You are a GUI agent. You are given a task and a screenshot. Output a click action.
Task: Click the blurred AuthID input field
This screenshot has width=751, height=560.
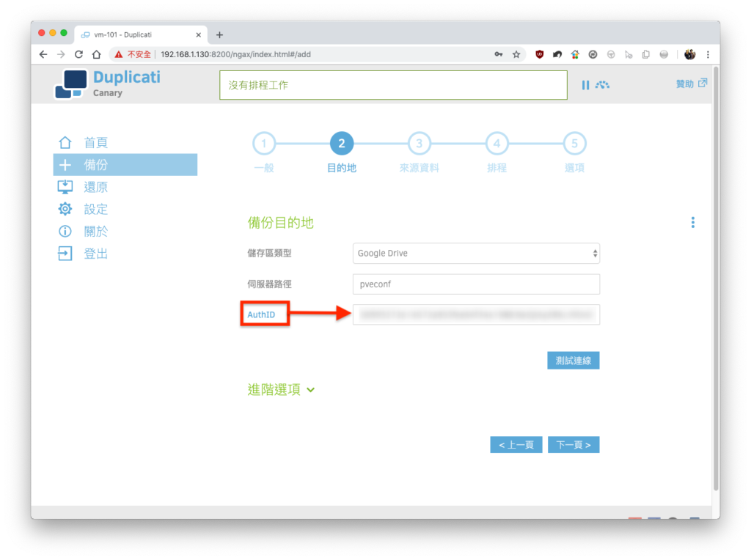coord(476,314)
